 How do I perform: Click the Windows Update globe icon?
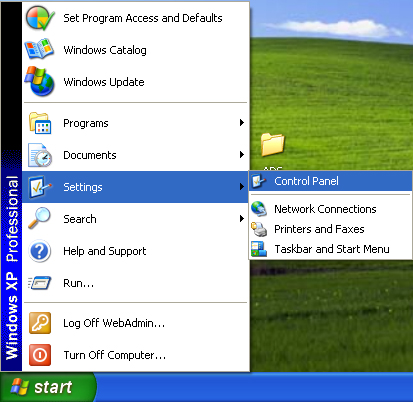click(40, 81)
